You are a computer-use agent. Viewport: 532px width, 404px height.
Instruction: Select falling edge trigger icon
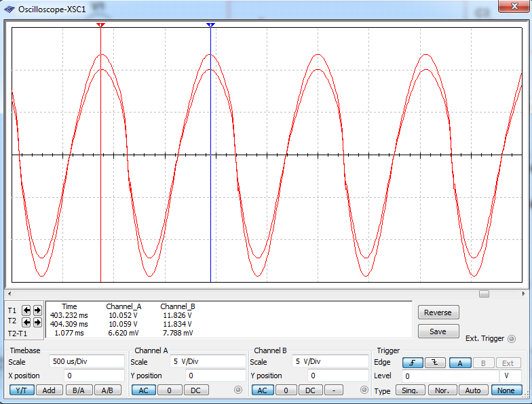[435, 363]
